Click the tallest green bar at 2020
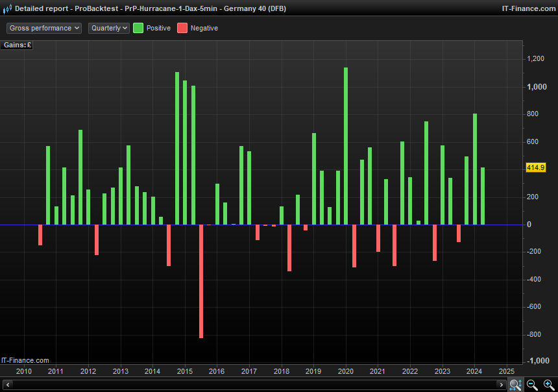 pos(346,146)
